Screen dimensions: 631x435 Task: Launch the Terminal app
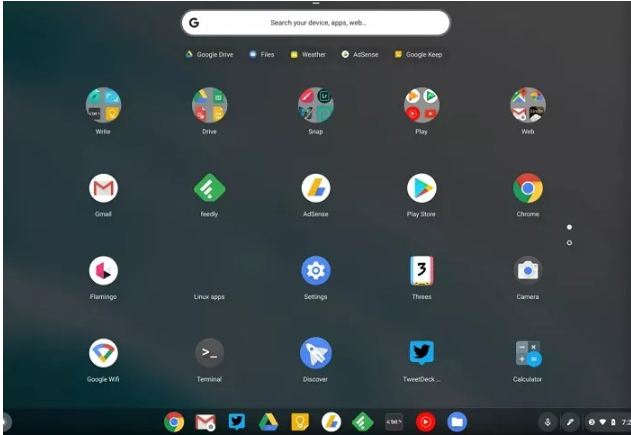209,353
